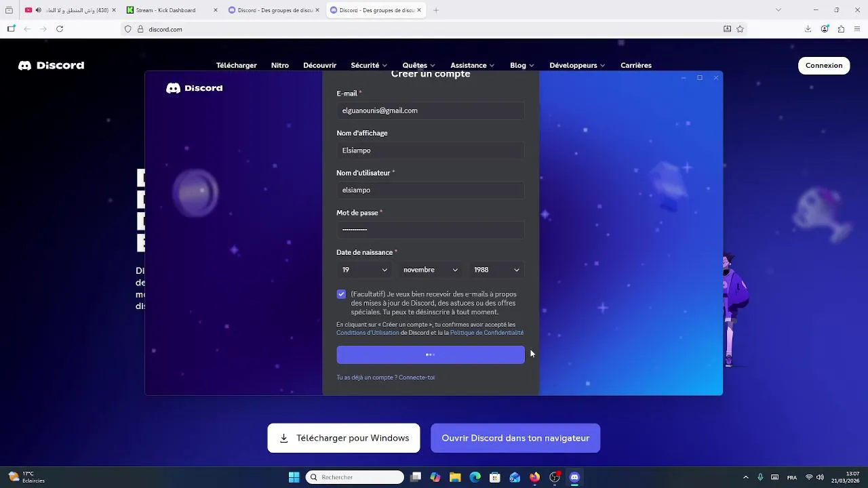Open the FRA language indicator

coord(792,477)
